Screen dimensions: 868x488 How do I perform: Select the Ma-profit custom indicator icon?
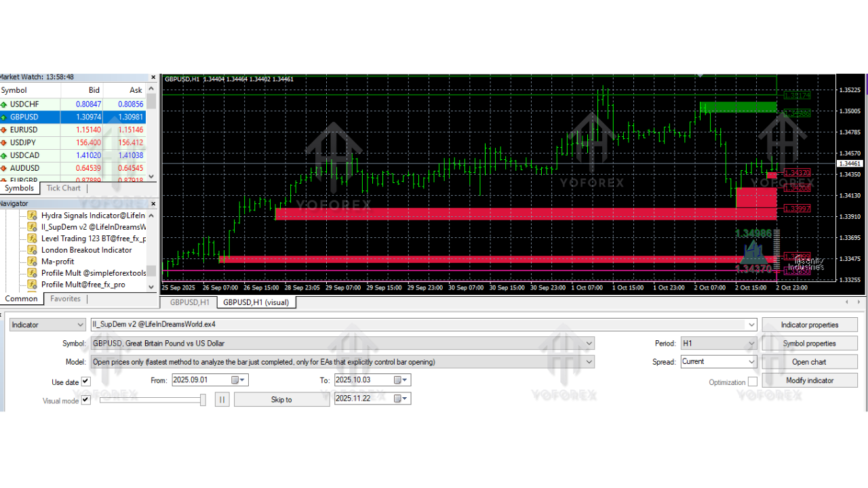click(32, 261)
